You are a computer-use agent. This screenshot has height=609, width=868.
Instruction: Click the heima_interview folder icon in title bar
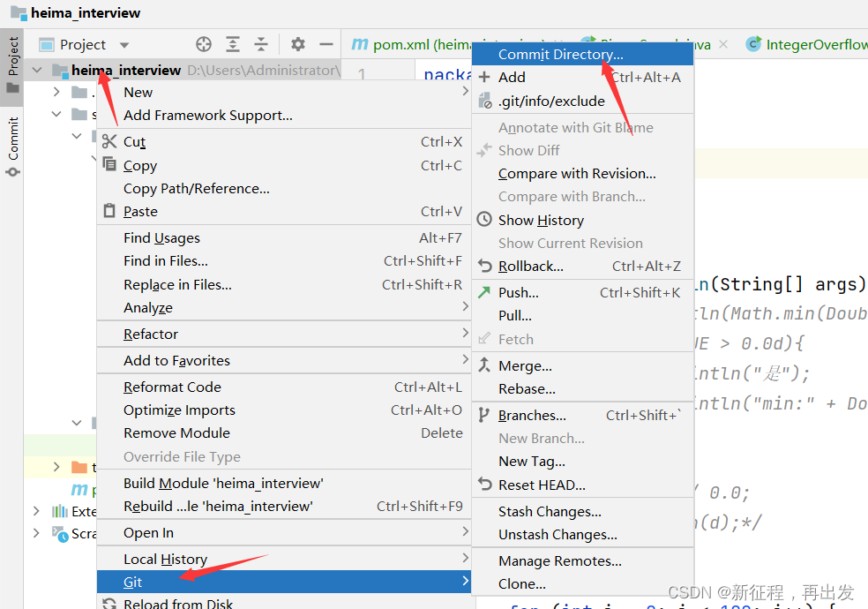(19, 13)
